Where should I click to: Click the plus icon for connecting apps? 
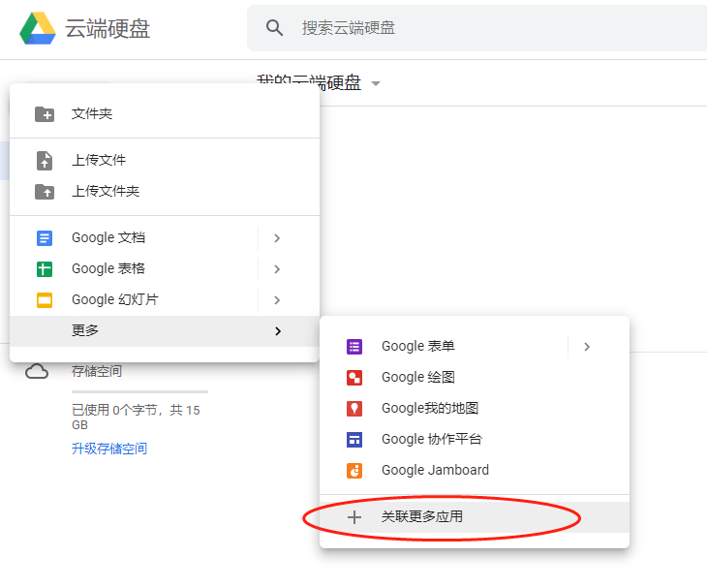354,517
